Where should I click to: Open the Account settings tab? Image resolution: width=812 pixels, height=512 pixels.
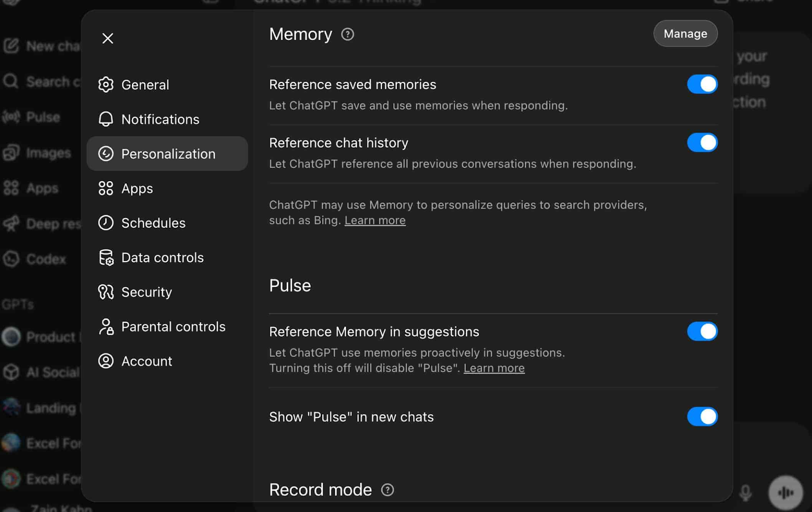coord(147,361)
